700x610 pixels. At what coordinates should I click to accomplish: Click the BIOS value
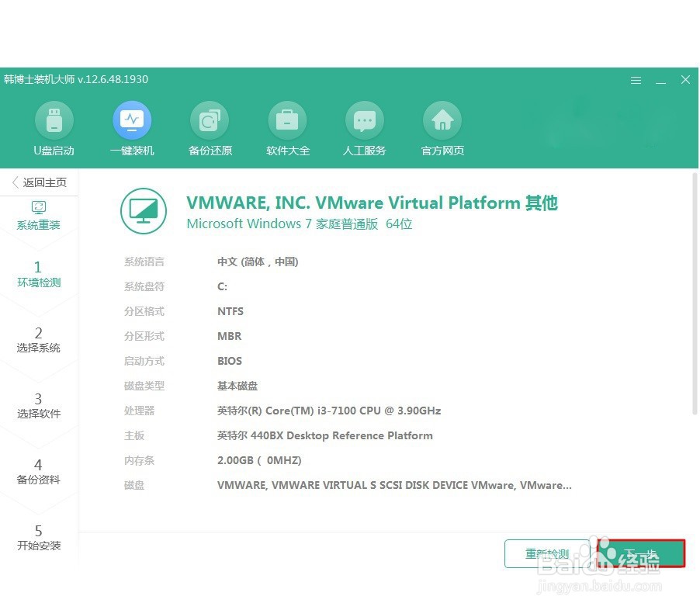(230, 361)
